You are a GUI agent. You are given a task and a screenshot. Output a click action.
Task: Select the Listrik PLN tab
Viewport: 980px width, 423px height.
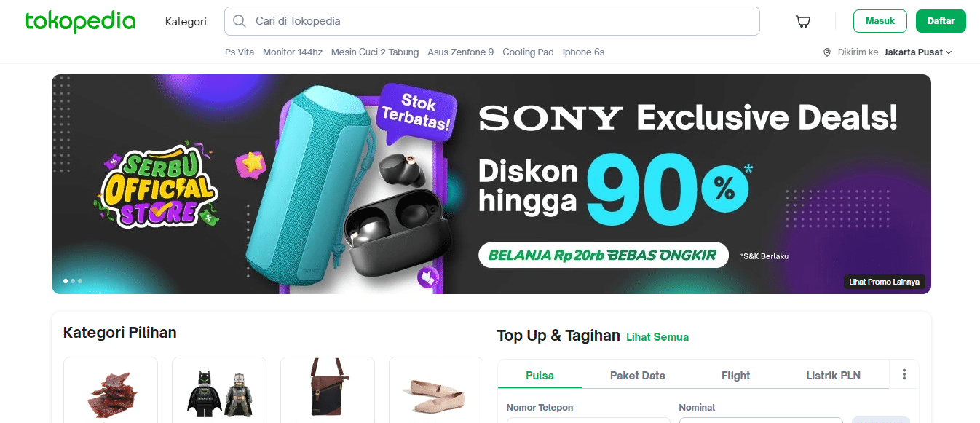pyautogui.click(x=833, y=376)
